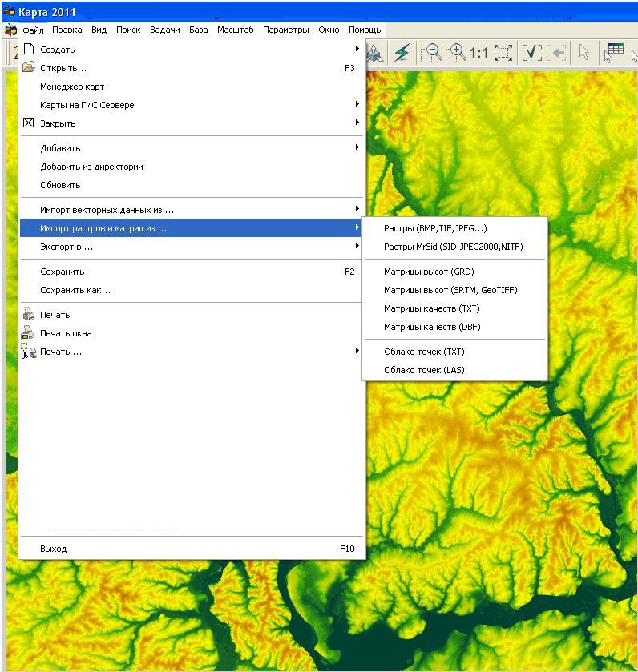
Task: Open the Масштаб menu
Action: (235, 30)
